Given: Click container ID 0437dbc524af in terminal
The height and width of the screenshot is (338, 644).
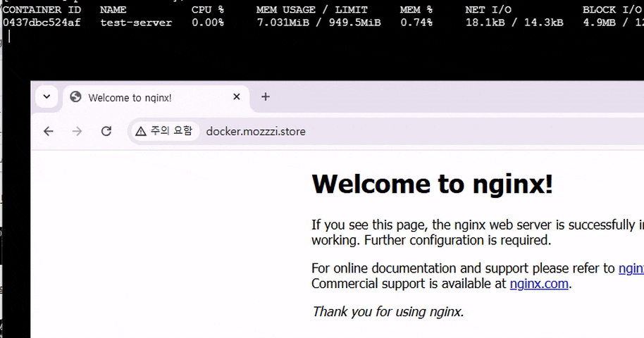Looking at the screenshot, I should click(42, 22).
